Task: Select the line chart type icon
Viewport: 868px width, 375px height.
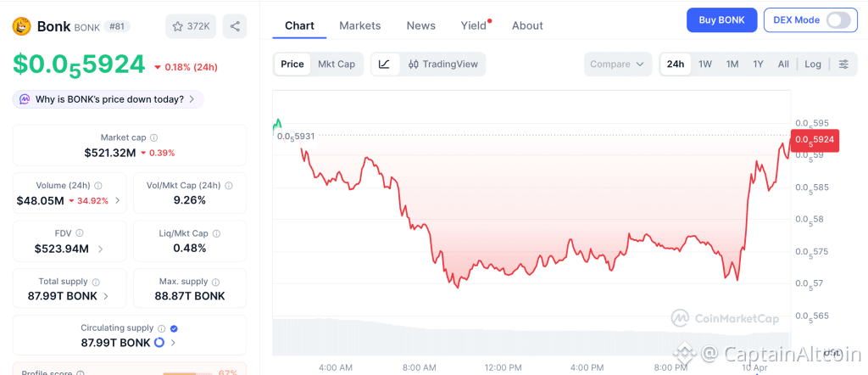Action: (384, 64)
